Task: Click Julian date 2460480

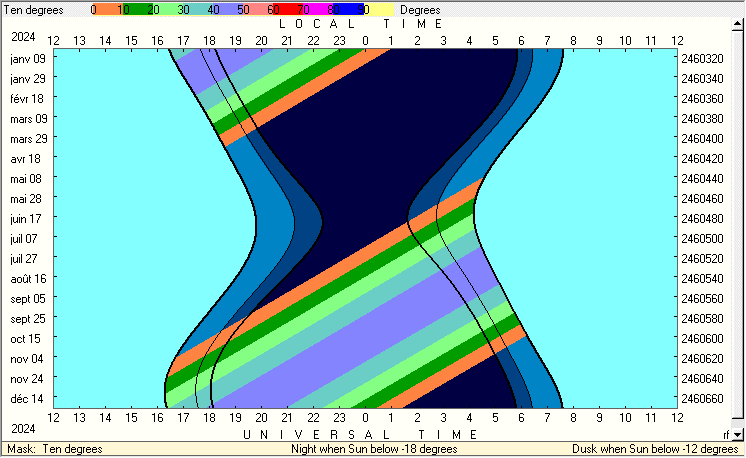Action: (x=702, y=219)
